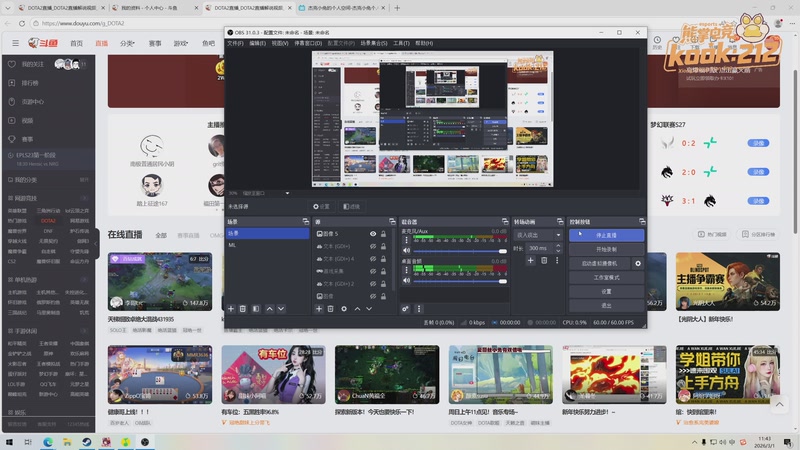This screenshot has height=450, width=800.
Task: Show the 文本 (GDI+) 2 source
Action: tap(373, 284)
